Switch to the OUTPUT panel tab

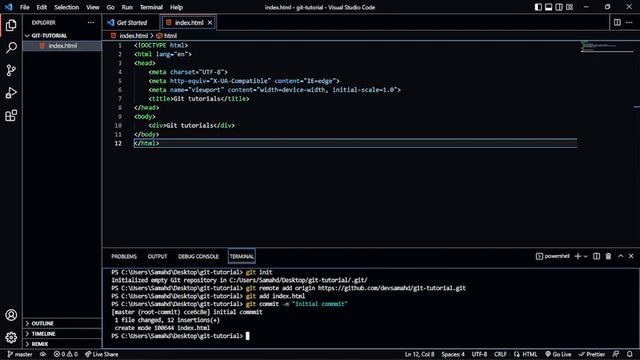158,256
